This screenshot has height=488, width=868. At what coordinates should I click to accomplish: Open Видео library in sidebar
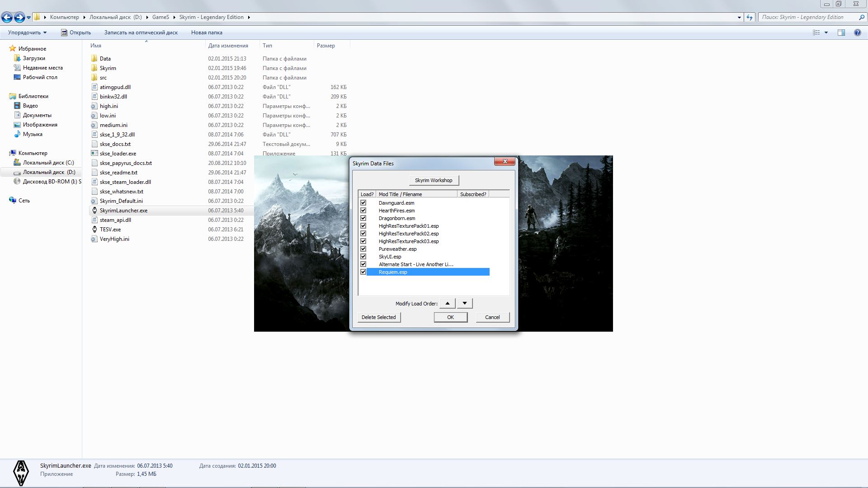point(30,106)
